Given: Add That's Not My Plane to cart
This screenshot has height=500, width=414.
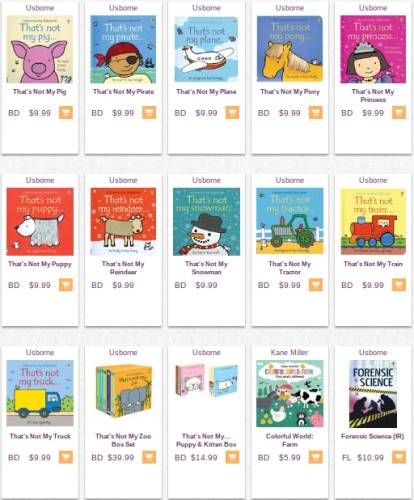Looking at the screenshot, I should pos(232,113).
